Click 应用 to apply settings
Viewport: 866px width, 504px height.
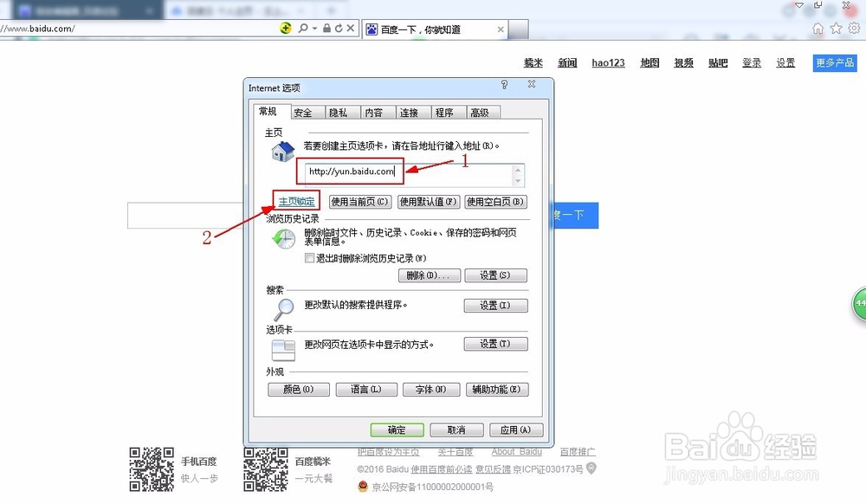tap(516, 430)
